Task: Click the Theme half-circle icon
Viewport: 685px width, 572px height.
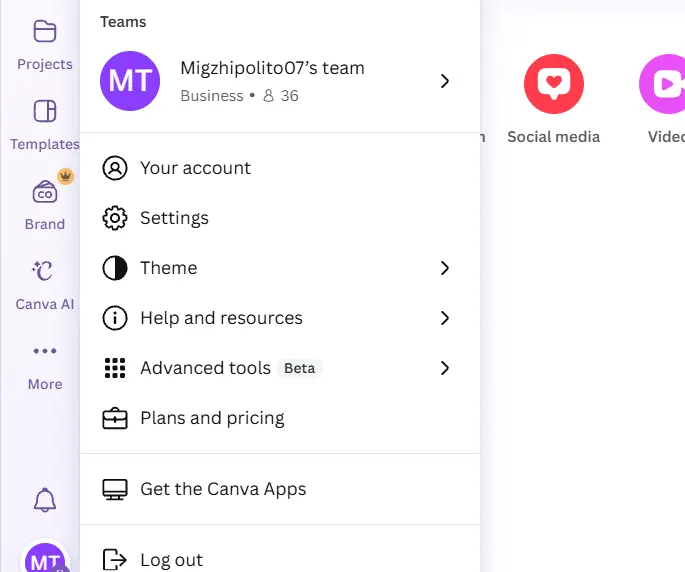Action: pos(115,268)
